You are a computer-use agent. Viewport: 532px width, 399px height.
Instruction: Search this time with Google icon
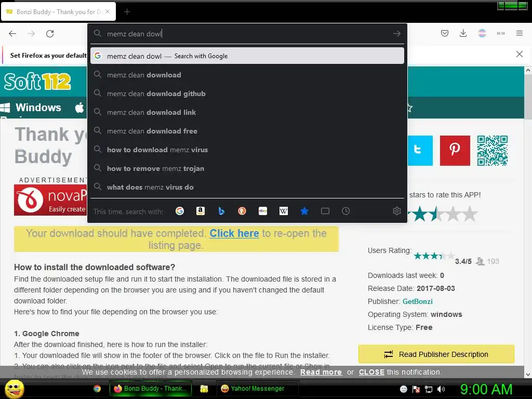coord(180,211)
